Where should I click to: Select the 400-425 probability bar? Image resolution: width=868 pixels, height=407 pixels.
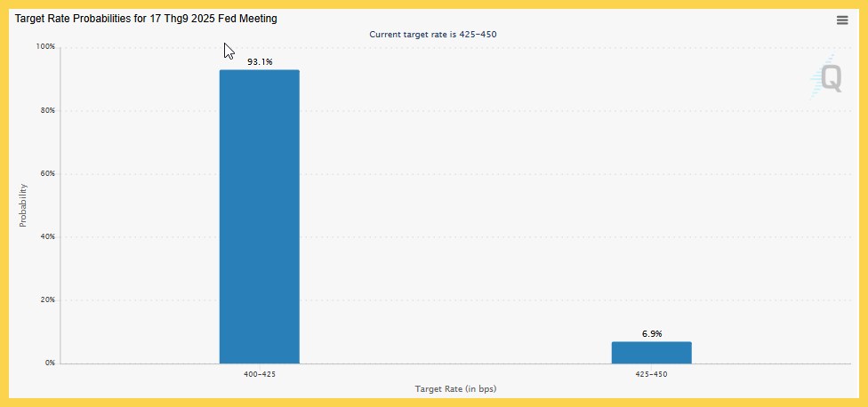[260, 217]
